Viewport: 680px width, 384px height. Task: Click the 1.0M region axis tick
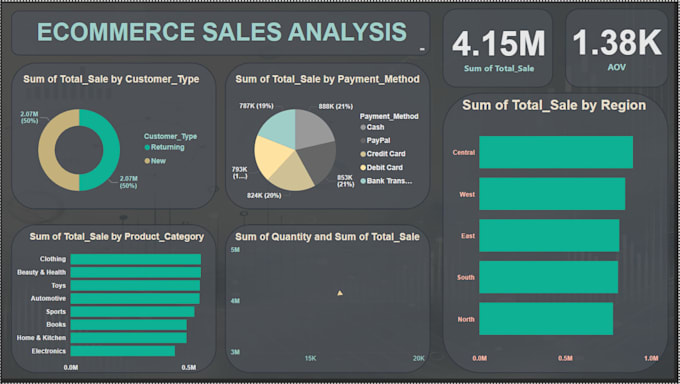(651, 358)
